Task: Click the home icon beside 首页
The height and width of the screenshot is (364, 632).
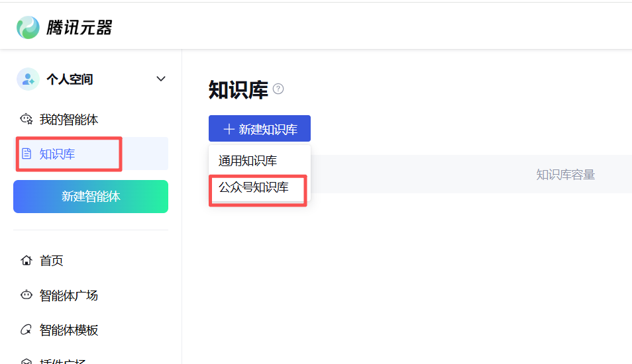Action: [x=26, y=260]
